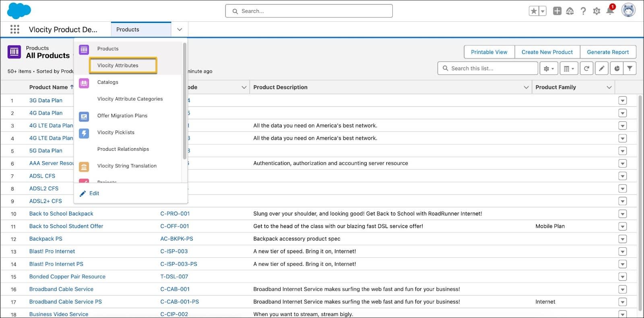Open the Trailhead guidance icon

point(570,11)
